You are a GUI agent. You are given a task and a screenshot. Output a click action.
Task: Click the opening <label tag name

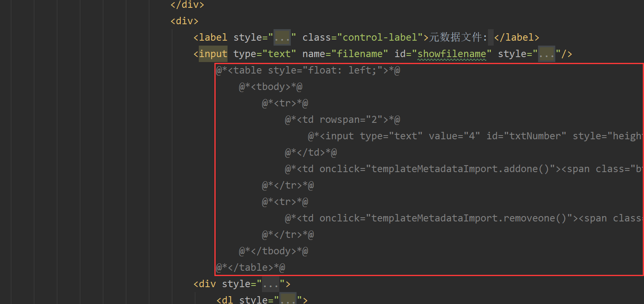pos(210,37)
